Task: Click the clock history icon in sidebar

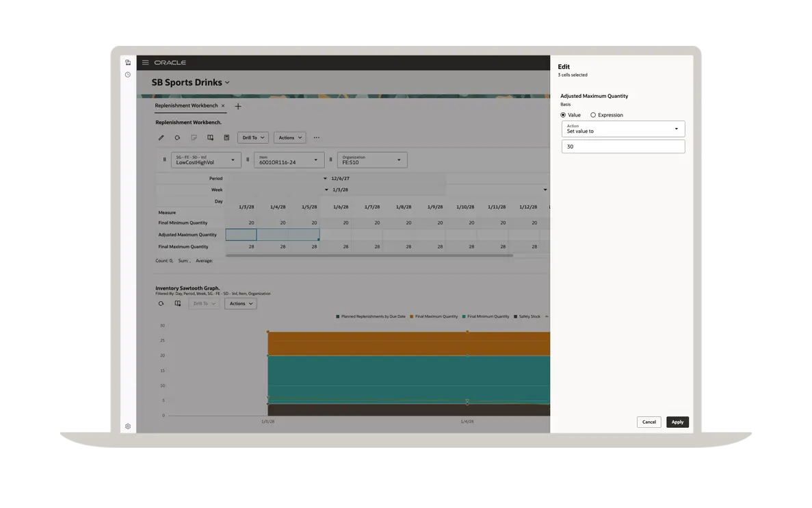Action: tap(128, 75)
